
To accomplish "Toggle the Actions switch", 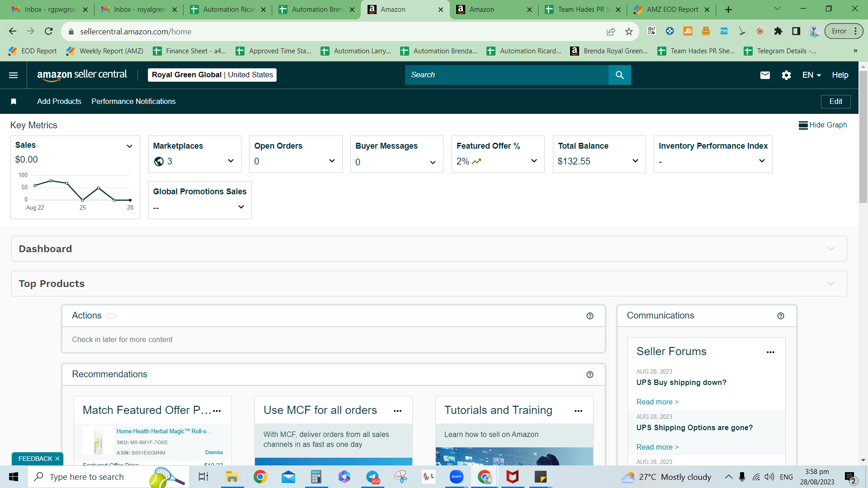I will pyautogui.click(x=111, y=316).
